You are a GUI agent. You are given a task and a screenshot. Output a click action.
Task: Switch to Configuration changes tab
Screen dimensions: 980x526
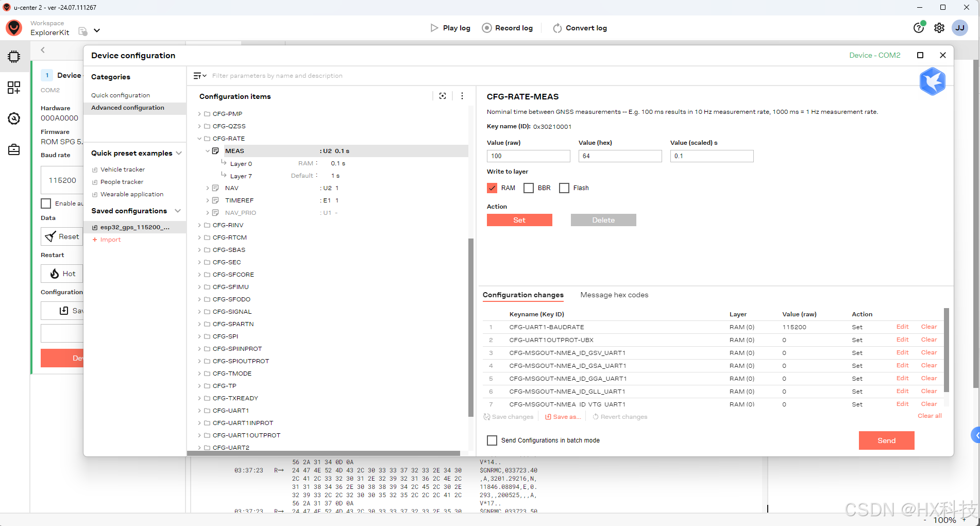523,295
